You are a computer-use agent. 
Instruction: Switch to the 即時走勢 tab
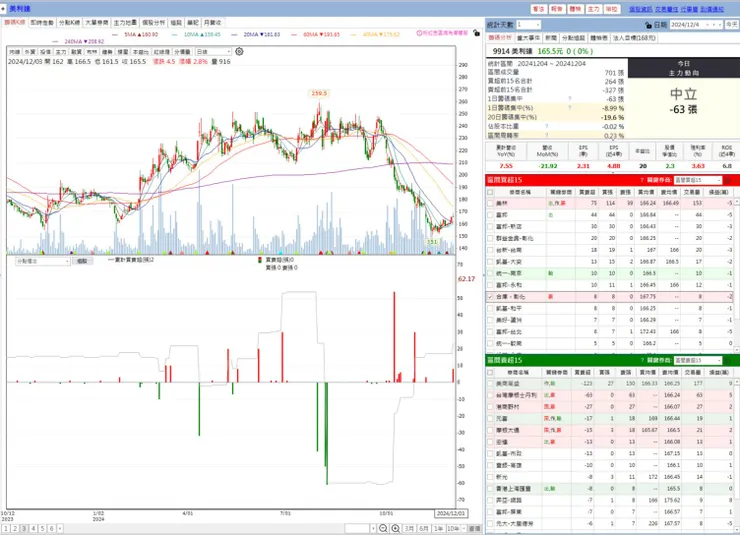[42, 23]
